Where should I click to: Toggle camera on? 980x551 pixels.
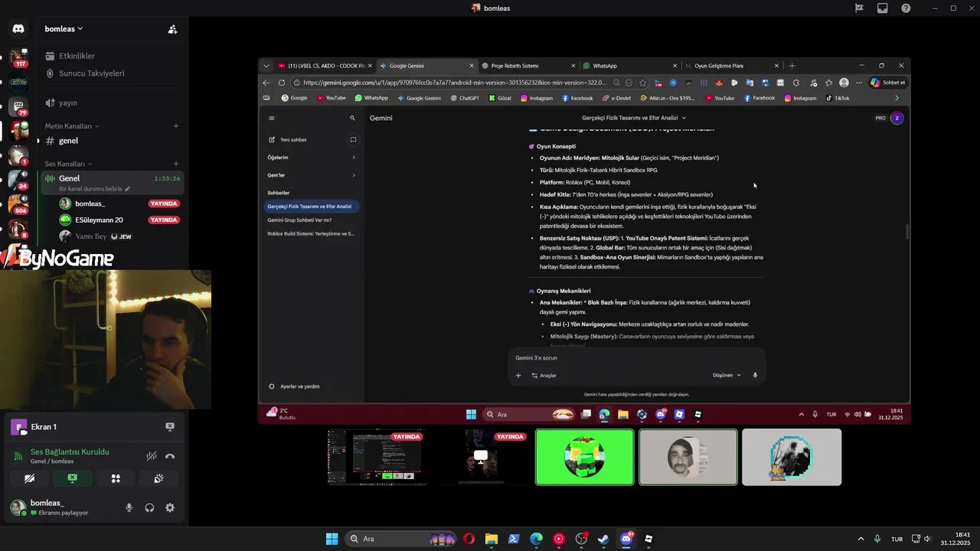tap(29, 478)
